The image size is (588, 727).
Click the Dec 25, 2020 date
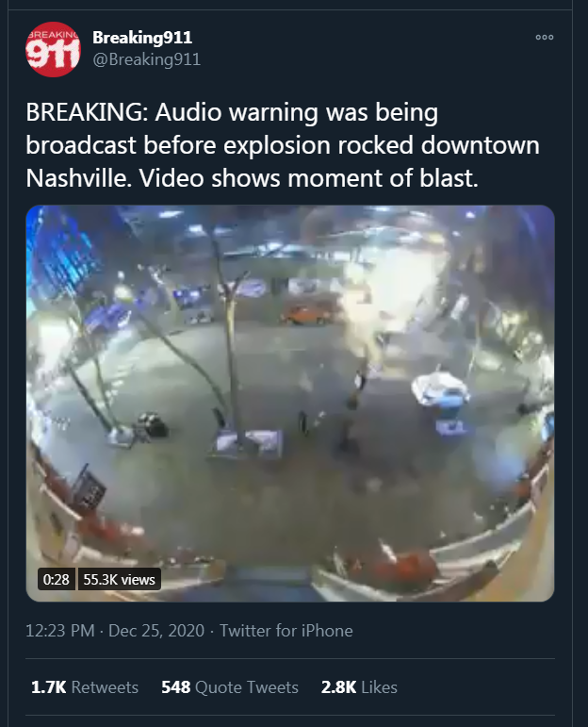[x=156, y=631]
